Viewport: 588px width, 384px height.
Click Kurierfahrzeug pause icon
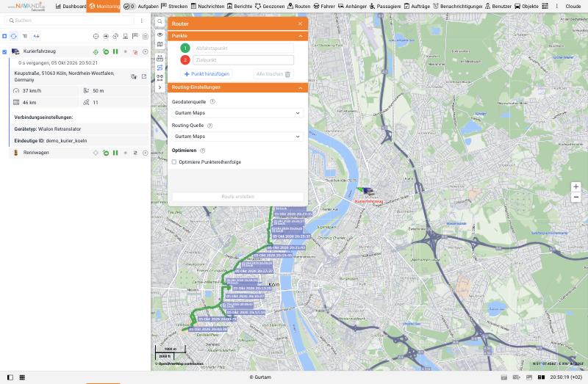(115, 52)
